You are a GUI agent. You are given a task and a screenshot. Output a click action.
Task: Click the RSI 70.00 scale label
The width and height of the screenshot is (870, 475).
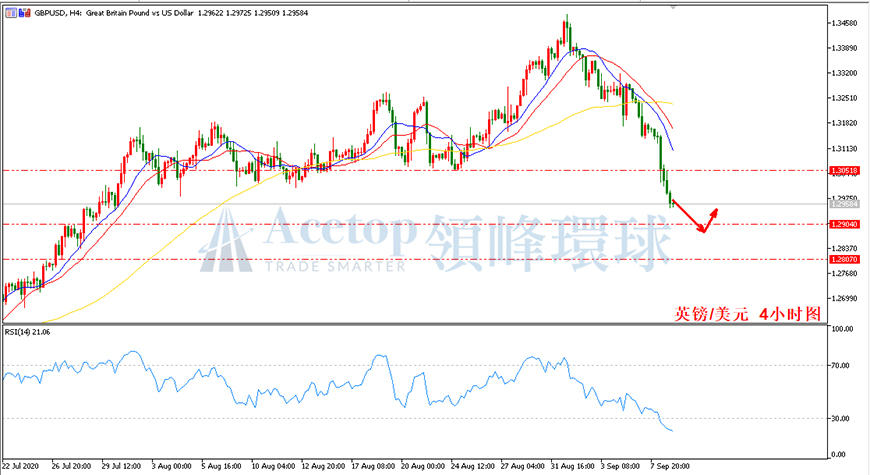coord(841,366)
